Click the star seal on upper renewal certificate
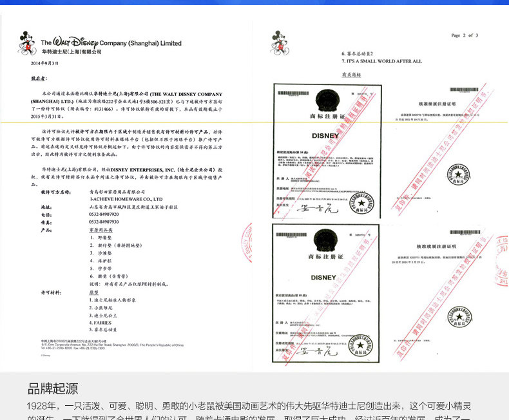The image size is (509, 420). pos(458,175)
